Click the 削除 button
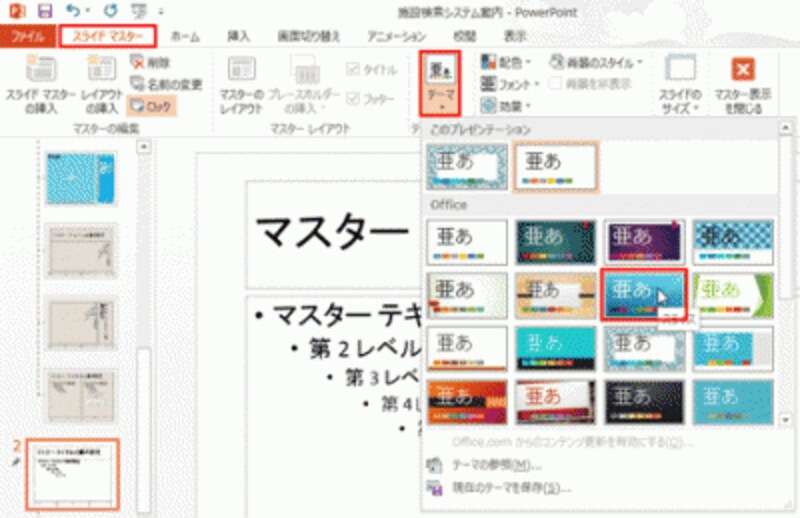Screen dimensions: 800x518 point(151,62)
